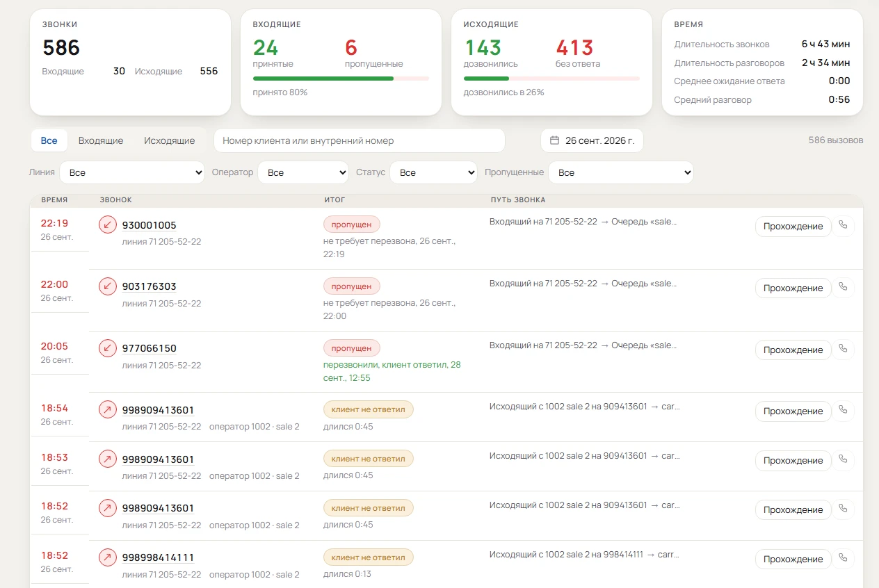Open phone number 903176303
Screen dimensions: 879x588
coord(150,286)
